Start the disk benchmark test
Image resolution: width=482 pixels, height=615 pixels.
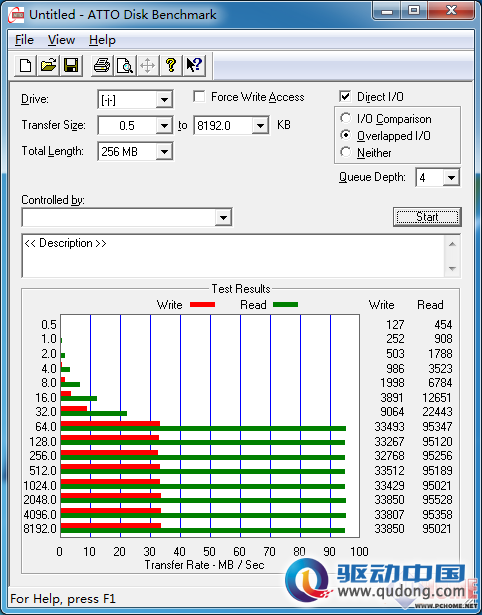[427, 217]
